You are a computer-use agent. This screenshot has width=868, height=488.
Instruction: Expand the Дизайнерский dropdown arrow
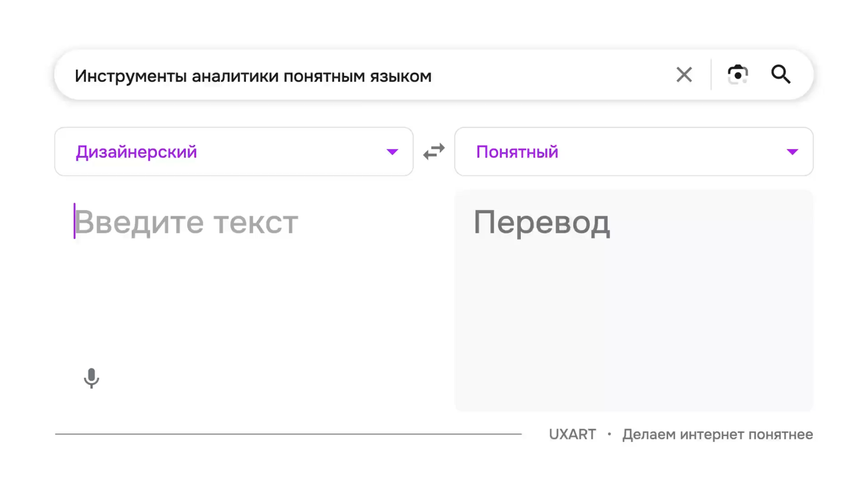392,152
